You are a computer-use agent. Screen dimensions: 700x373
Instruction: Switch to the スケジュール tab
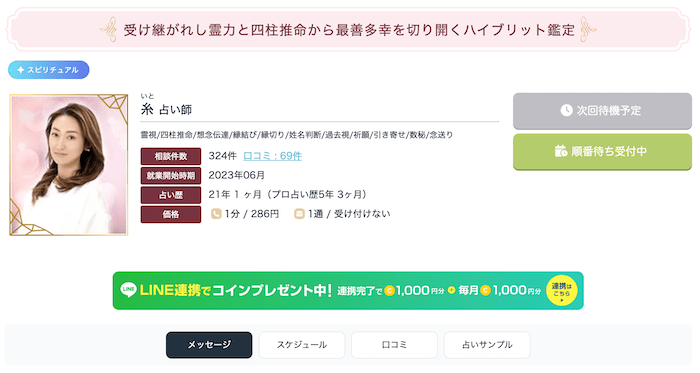pyautogui.click(x=302, y=345)
